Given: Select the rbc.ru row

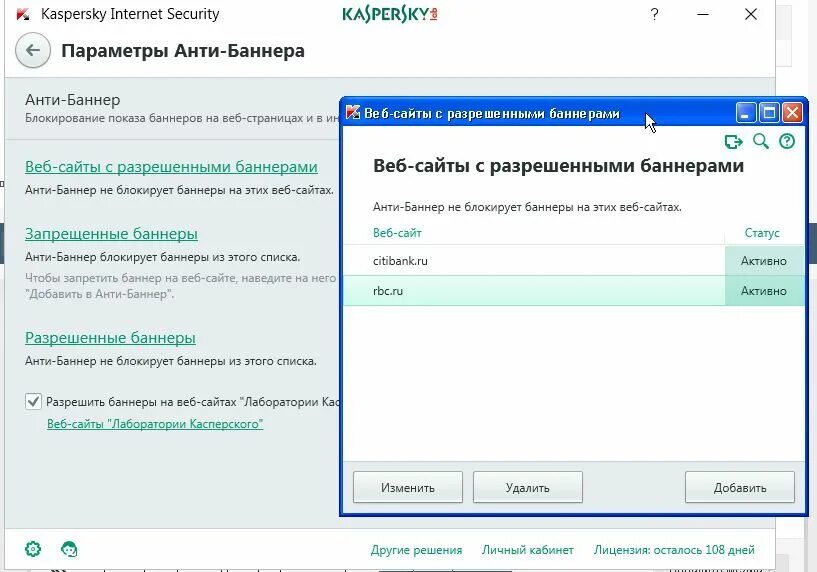Looking at the screenshot, I should click(573, 291).
